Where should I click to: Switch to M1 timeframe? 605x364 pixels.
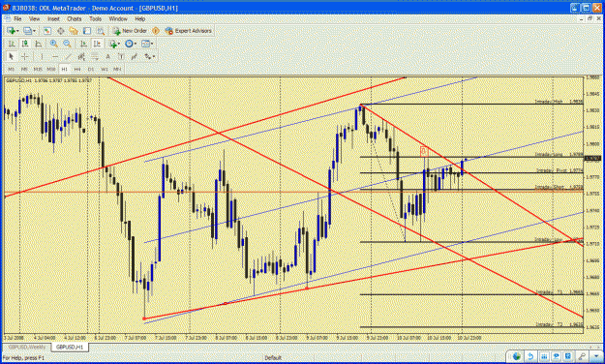pyautogui.click(x=12, y=69)
